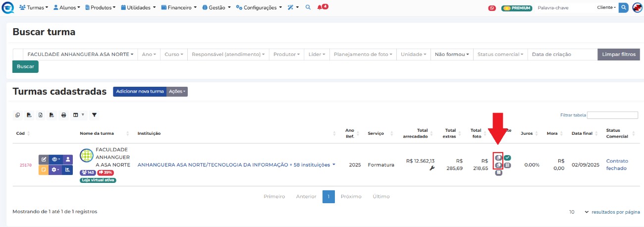
Task: Click the pencil edit icon for turma
Action: pyautogui.click(x=43, y=160)
